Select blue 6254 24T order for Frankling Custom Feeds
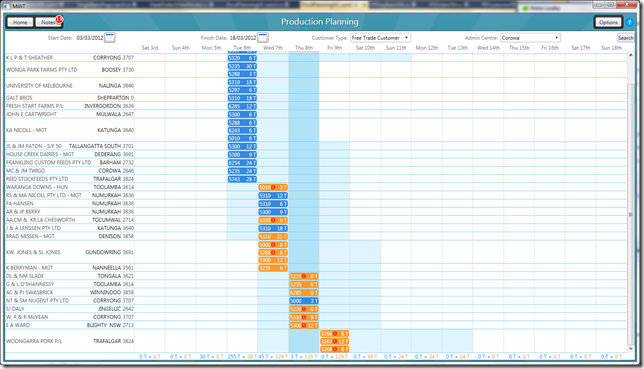This screenshot has height=369, width=644. point(242,163)
